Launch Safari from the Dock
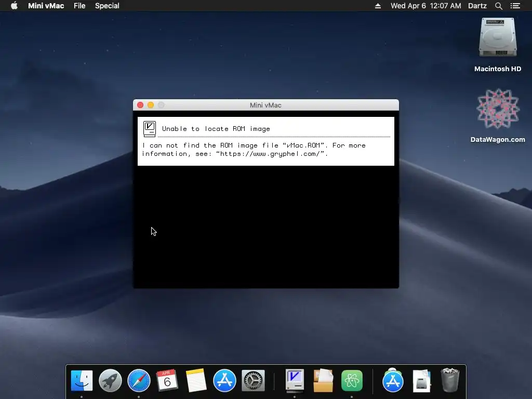The image size is (532, 399). tap(139, 380)
